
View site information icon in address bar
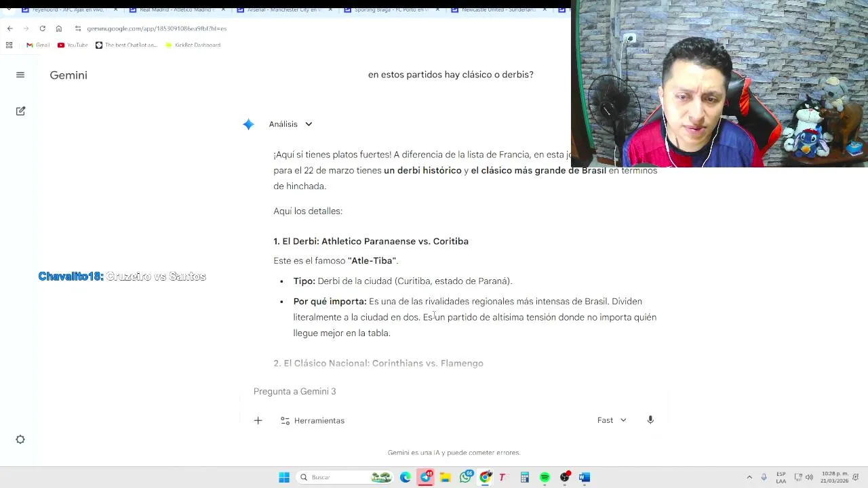78,28
